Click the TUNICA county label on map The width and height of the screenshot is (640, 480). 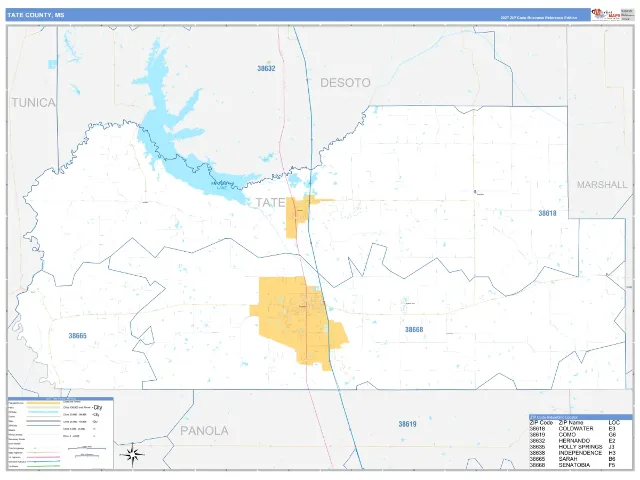click(x=33, y=102)
